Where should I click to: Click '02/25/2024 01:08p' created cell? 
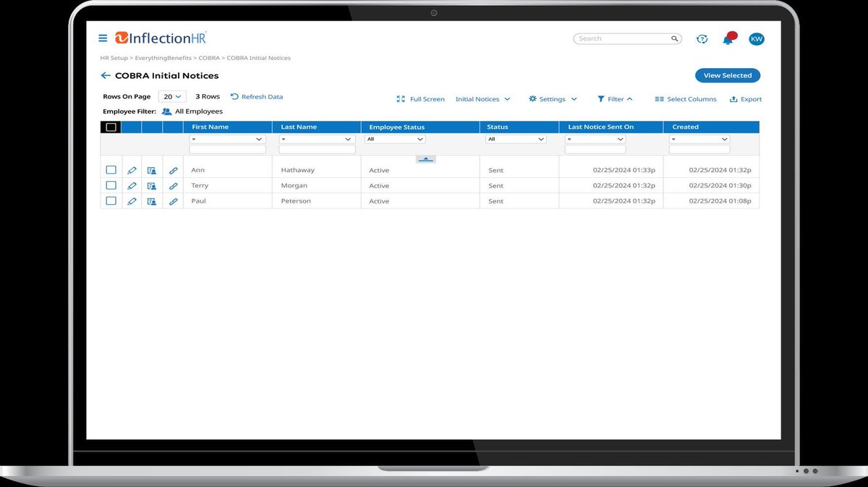pyautogui.click(x=720, y=201)
